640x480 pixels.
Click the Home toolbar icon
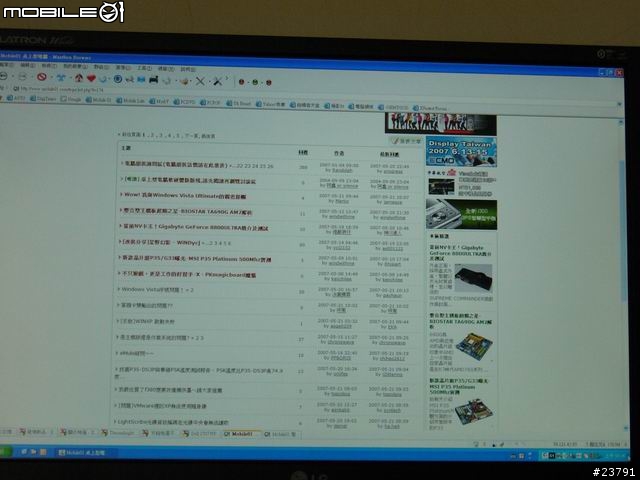click(79, 78)
